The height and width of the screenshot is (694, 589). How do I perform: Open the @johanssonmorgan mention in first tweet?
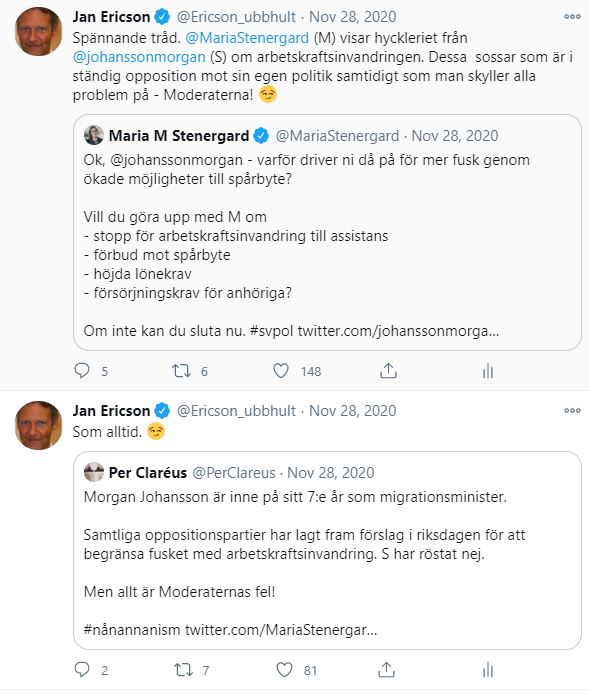click(139, 57)
